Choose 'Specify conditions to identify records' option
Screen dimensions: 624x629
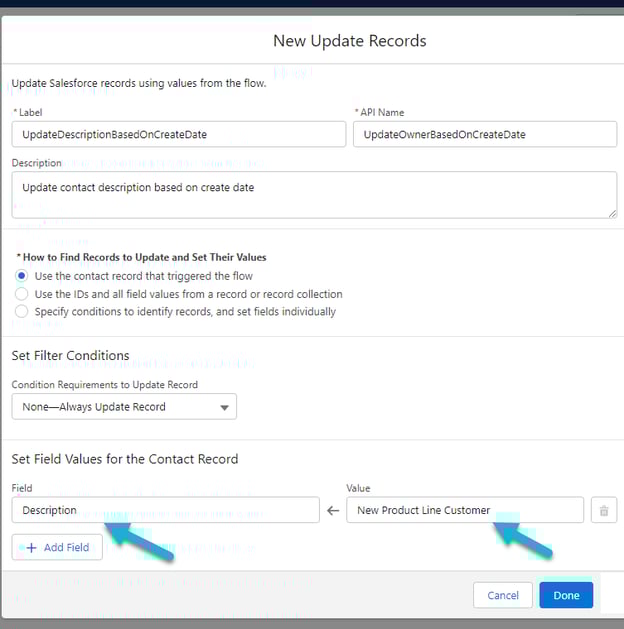click(x=22, y=312)
